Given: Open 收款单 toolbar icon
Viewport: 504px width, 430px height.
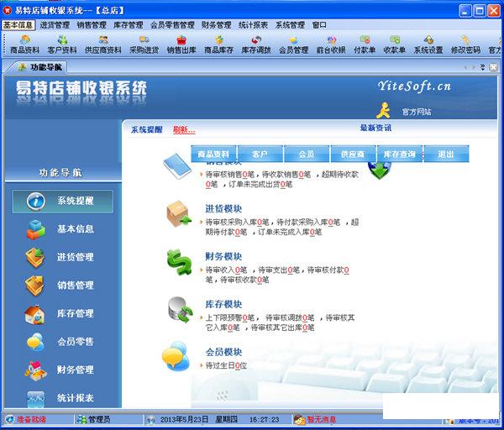Looking at the screenshot, I should [x=395, y=45].
